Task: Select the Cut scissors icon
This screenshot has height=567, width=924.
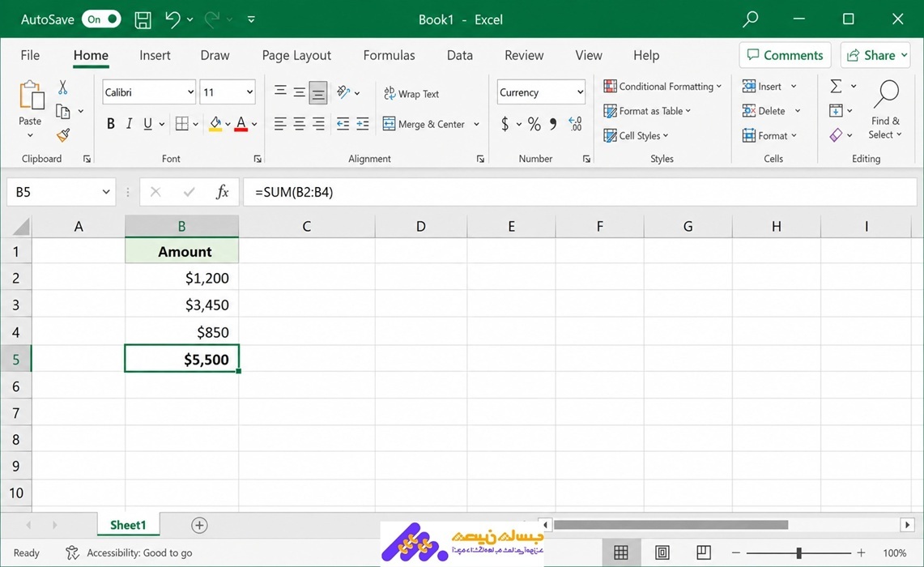Action: (x=62, y=87)
